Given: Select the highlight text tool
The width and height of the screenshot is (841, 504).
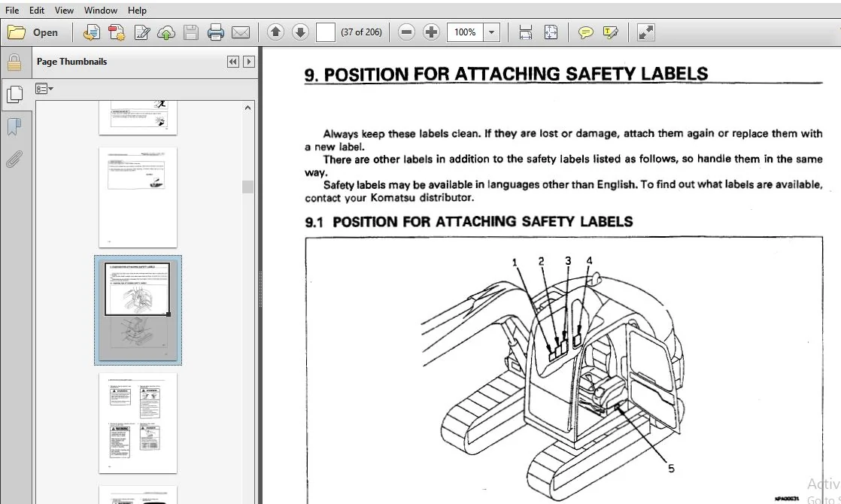Looking at the screenshot, I should (610, 32).
